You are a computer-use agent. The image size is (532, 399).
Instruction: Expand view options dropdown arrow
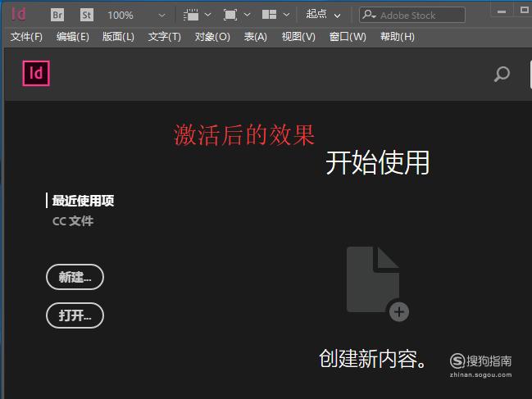(x=207, y=15)
